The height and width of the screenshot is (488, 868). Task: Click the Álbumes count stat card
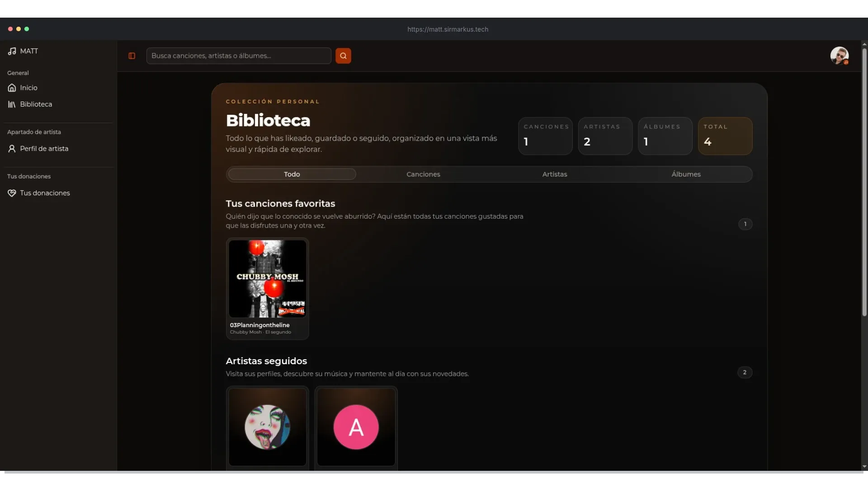coord(665,136)
